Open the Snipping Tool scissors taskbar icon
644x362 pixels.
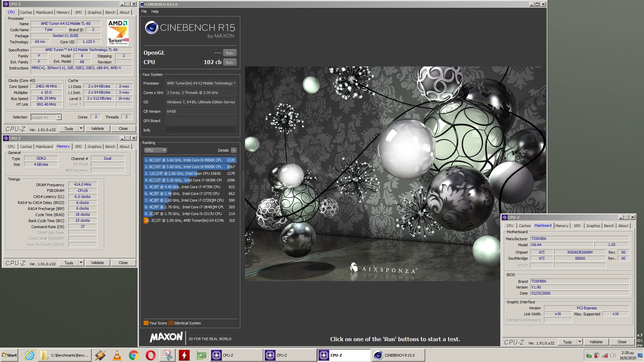pyautogui.click(x=167, y=355)
